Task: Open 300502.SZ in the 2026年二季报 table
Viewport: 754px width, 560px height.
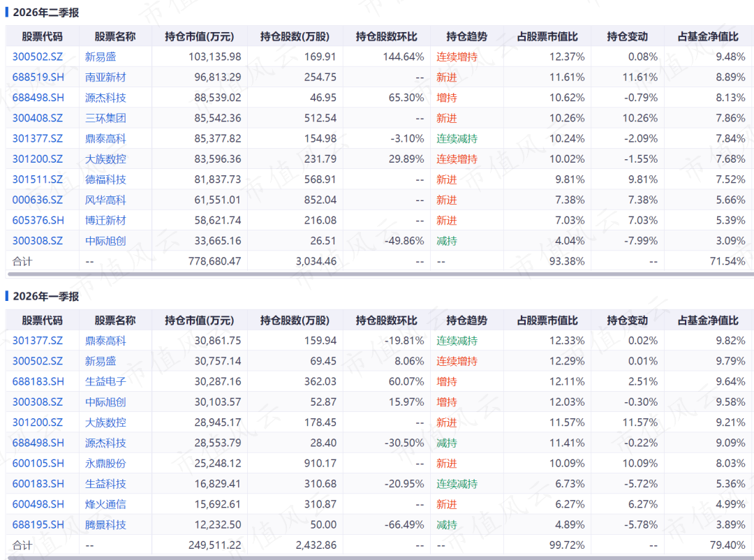Action: (x=38, y=57)
